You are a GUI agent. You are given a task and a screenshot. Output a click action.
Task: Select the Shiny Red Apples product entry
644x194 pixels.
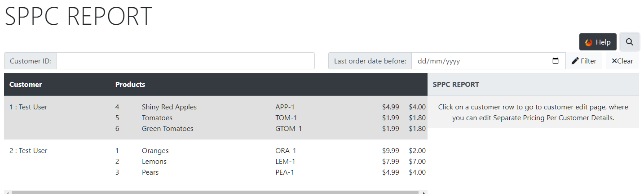(169, 107)
